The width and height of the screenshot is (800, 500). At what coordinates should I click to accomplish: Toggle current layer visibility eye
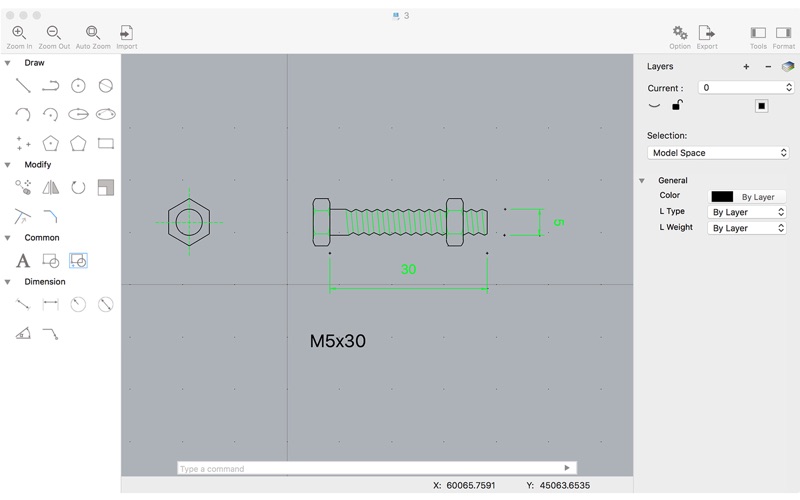pyautogui.click(x=654, y=106)
